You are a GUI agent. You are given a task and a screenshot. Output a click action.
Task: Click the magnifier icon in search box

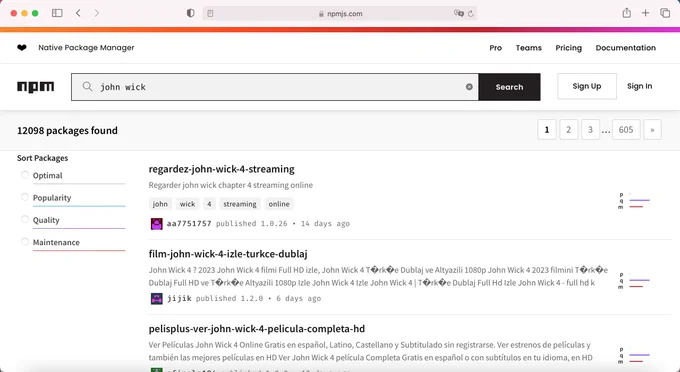pyautogui.click(x=87, y=87)
